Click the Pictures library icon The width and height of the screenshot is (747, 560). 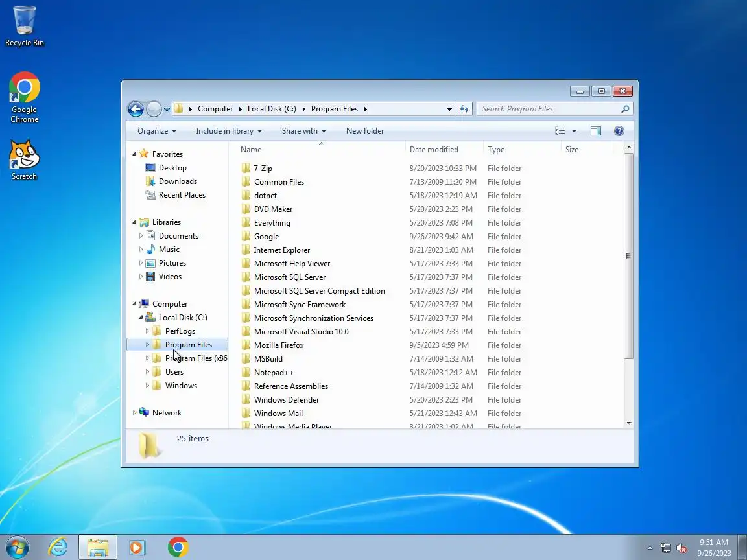150,263
